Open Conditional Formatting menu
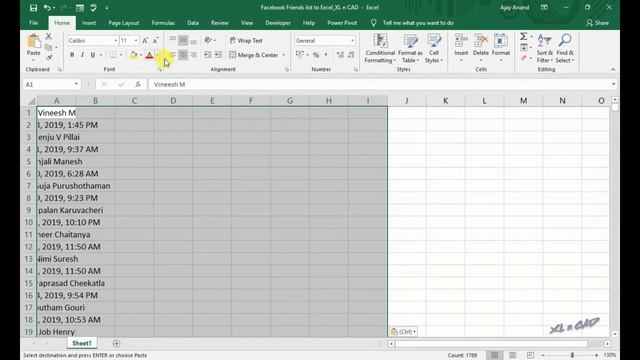 [380, 49]
